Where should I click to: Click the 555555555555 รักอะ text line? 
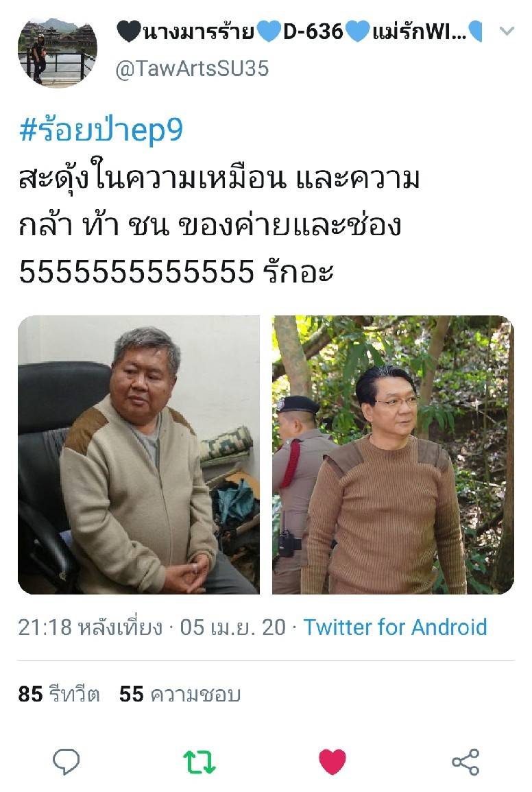pyautogui.click(x=176, y=272)
